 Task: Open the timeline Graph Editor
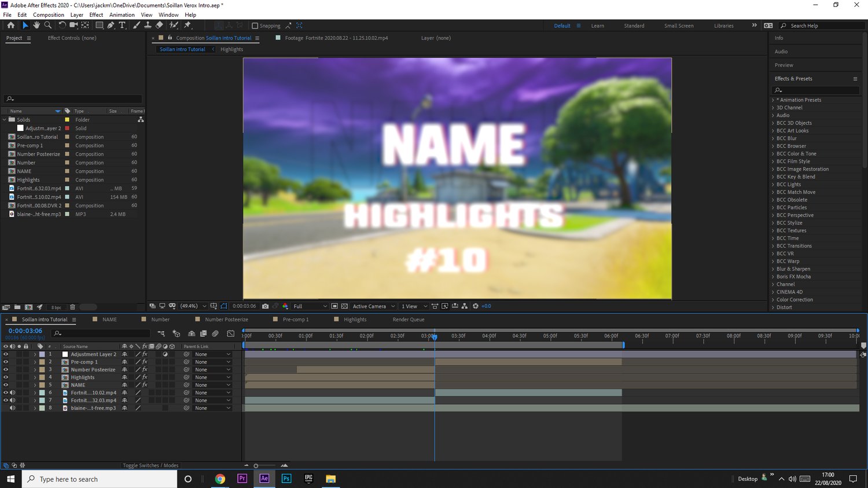[231, 333]
